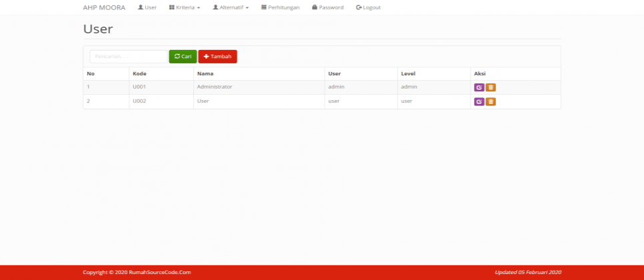
Task: Click the No column header
Action: pyautogui.click(x=107, y=74)
